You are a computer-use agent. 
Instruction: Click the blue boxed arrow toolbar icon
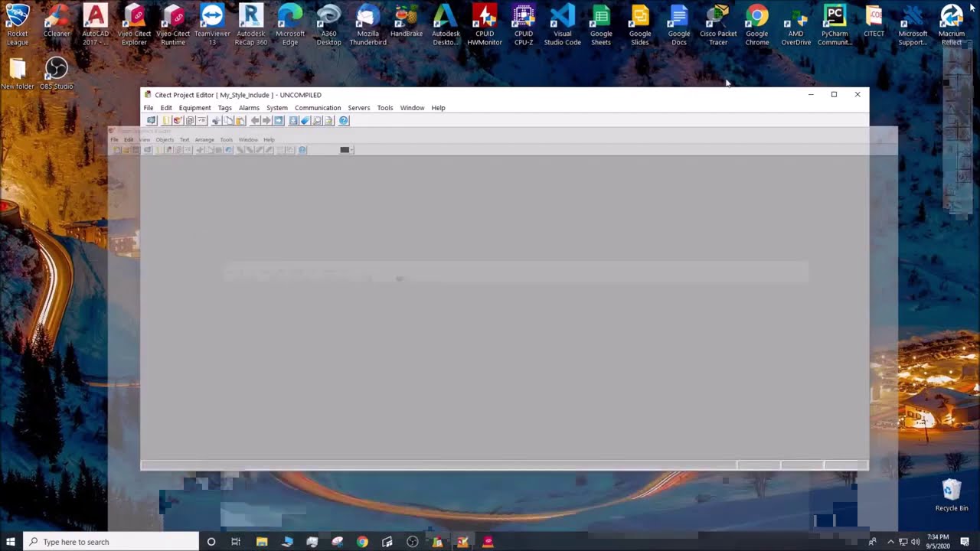tap(279, 121)
